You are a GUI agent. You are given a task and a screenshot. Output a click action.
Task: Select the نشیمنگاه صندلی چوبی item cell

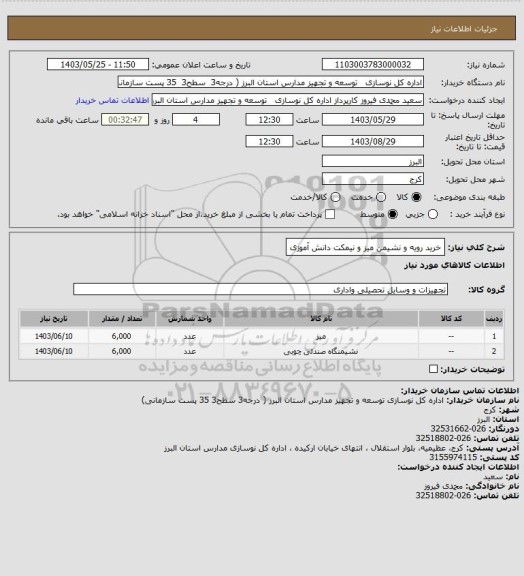pos(321,352)
